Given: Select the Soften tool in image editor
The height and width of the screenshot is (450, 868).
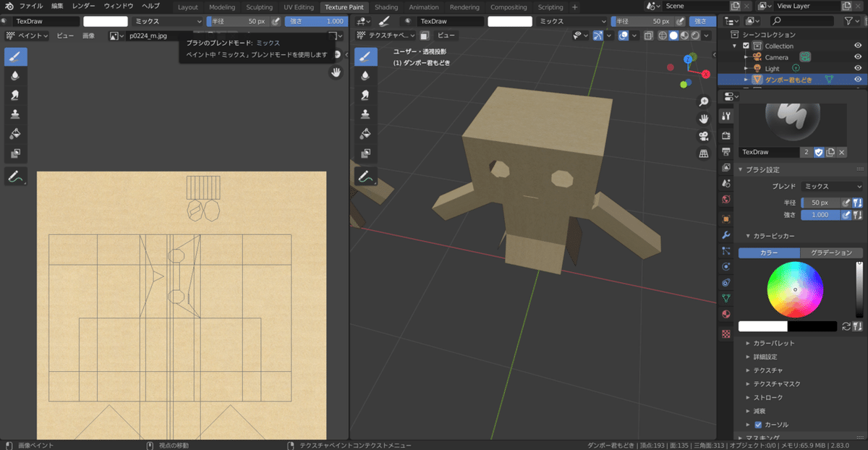Looking at the screenshot, I should click(15, 75).
